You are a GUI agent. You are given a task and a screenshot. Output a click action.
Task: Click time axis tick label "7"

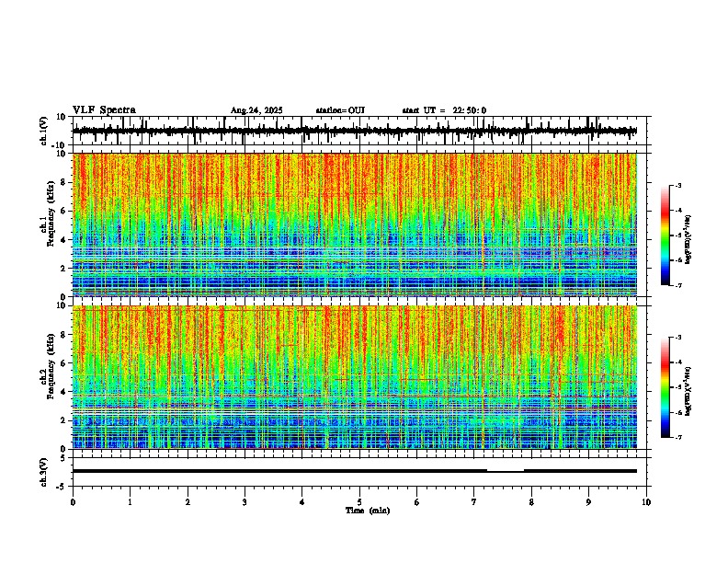[474, 502]
